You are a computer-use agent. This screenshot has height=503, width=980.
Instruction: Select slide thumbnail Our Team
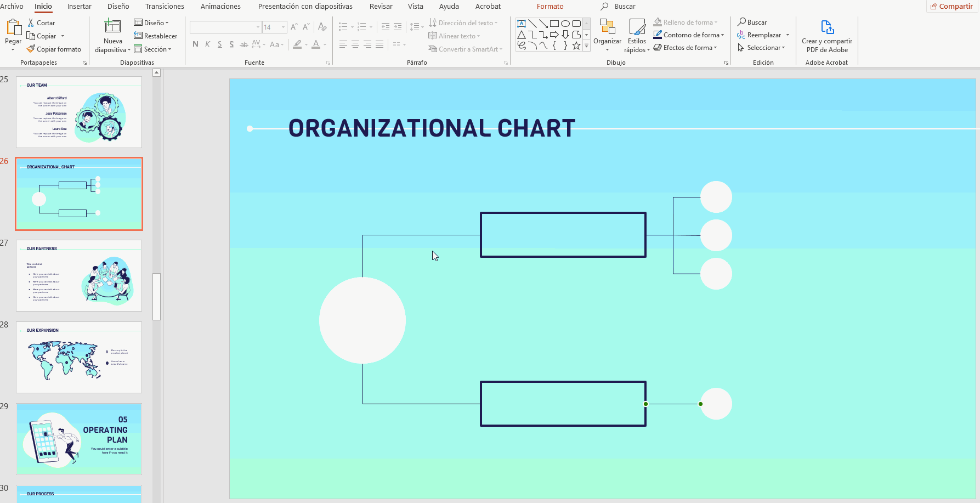click(79, 112)
